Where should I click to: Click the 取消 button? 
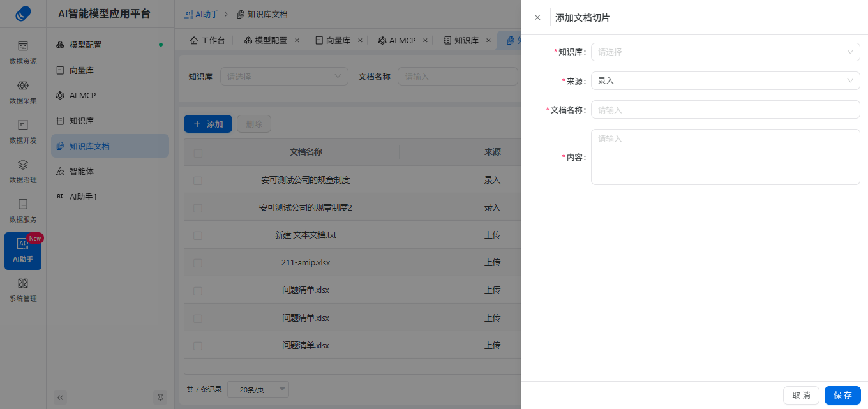pos(801,395)
